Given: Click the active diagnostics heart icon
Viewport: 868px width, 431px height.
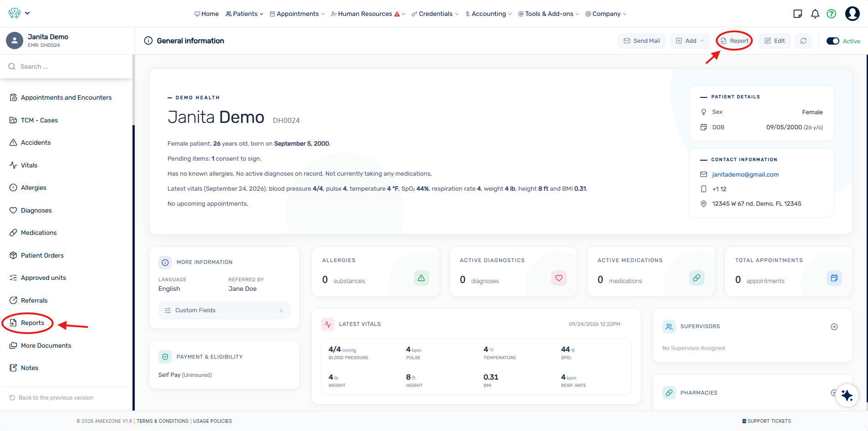Looking at the screenshot, I should [559, 278].
